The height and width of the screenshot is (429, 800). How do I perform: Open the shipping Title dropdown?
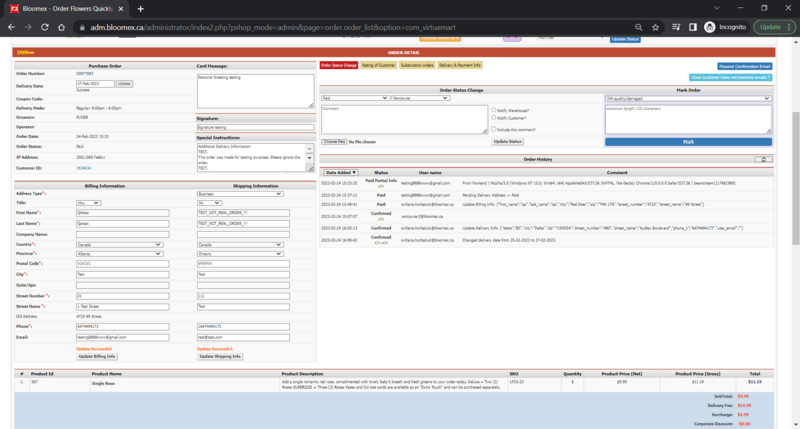pos(209,203)
